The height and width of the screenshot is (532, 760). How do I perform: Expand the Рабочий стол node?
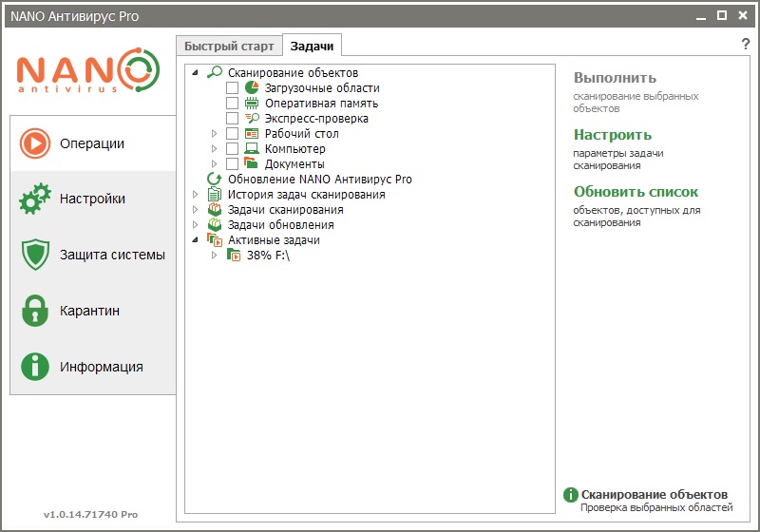[215, 133]
